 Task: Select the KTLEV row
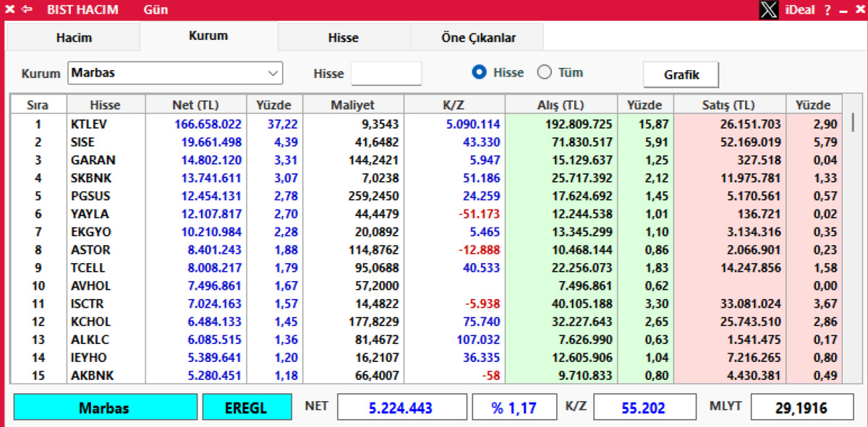(427, 124)
